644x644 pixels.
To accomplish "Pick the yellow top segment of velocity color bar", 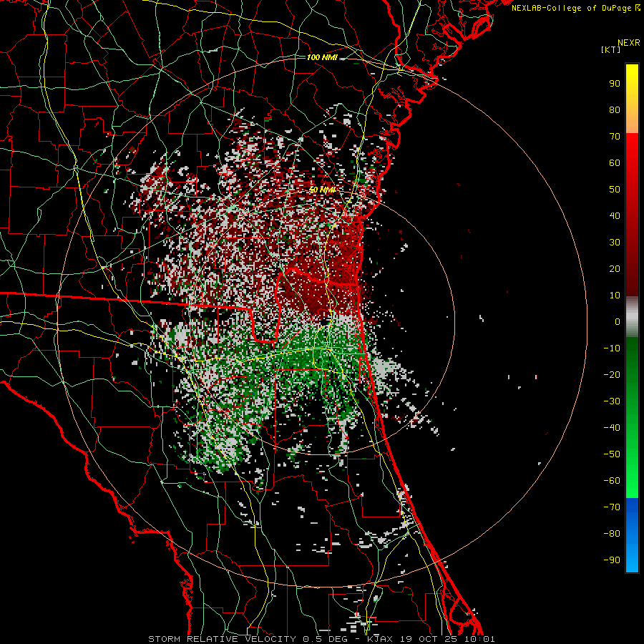I will click(632, 99).
